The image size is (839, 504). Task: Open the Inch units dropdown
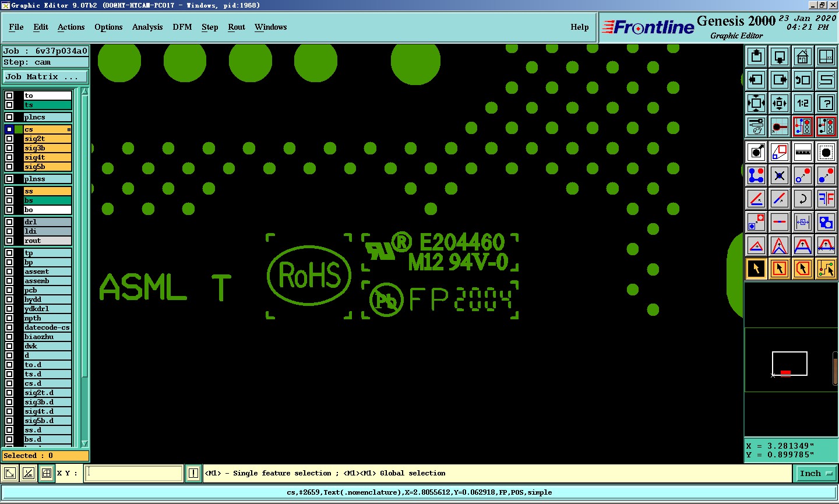(815, 474)
